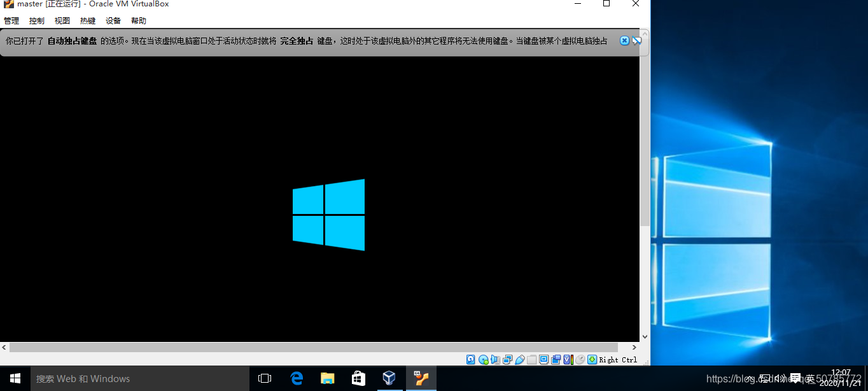Click the 搜索 Web 和 Windows search box
The width and height of the screenshot is (868, 391).
pos(140,378)
